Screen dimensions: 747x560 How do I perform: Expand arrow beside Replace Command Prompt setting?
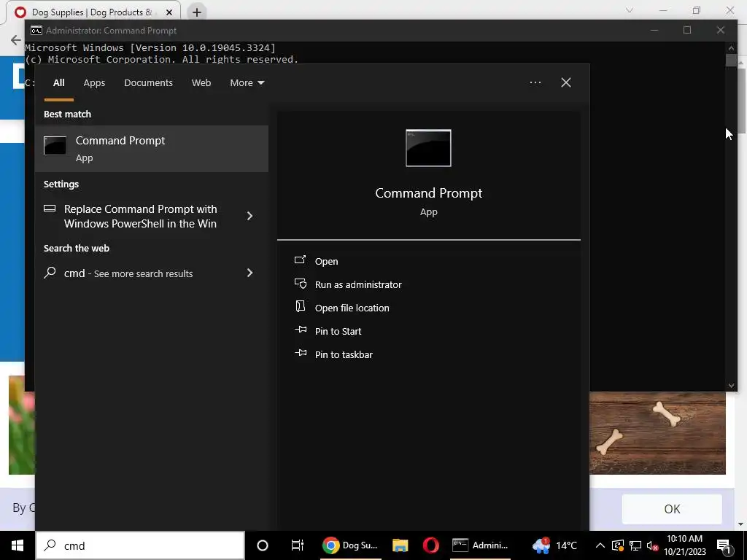point(249,216)
